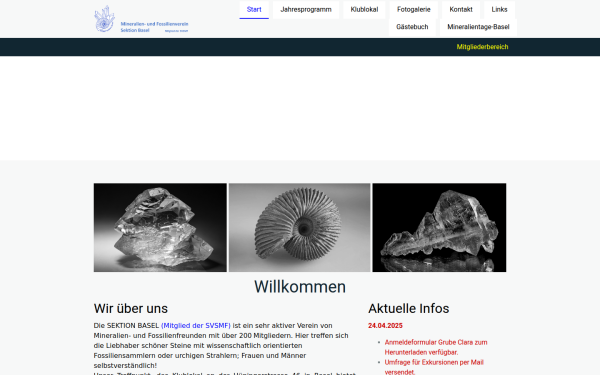Click the Anmeldeformular Grube Clara news item
This screenshot has width=600, height=375.
pos(436,347)
